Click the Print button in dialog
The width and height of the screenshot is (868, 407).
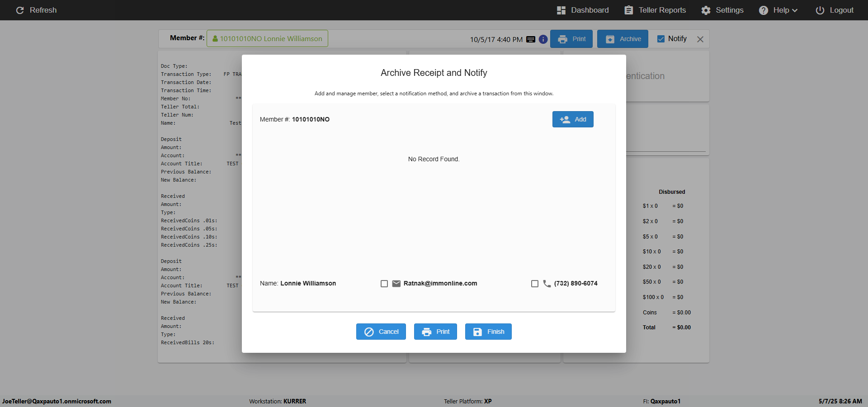click(x=435, y=332)
